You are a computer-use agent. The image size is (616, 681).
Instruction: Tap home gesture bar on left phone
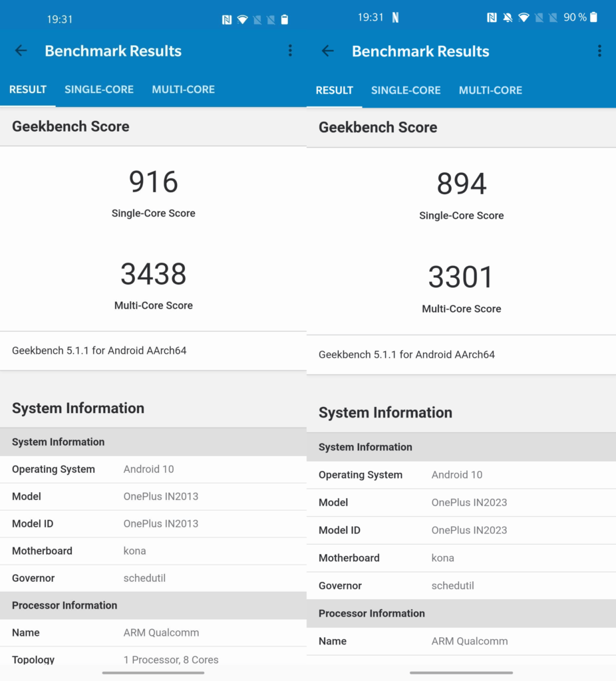(154, 673)
